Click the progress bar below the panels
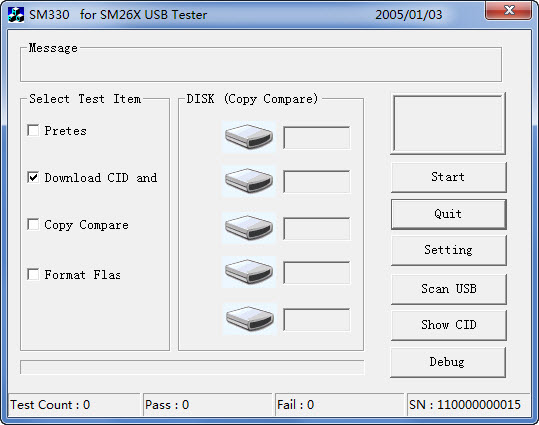This screenshot has width=539, height=425. coord(192,367)
